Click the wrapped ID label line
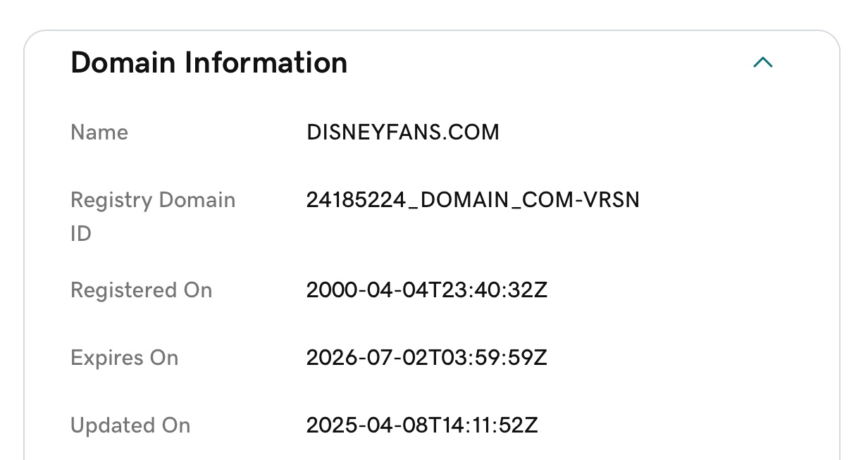The width and height of the screenshot is (868, 460). tap(81, 234)
